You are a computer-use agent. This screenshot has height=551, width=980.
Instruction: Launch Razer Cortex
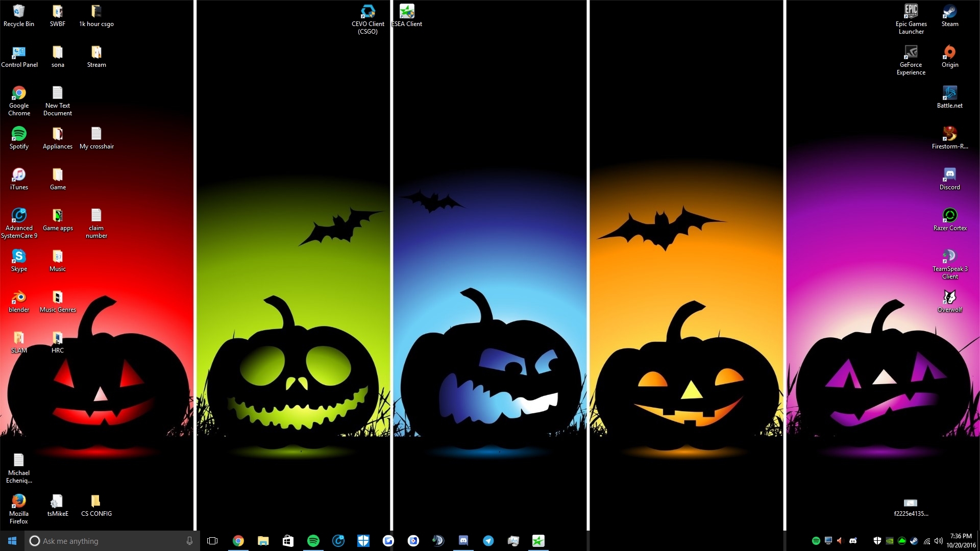(950, 215)
